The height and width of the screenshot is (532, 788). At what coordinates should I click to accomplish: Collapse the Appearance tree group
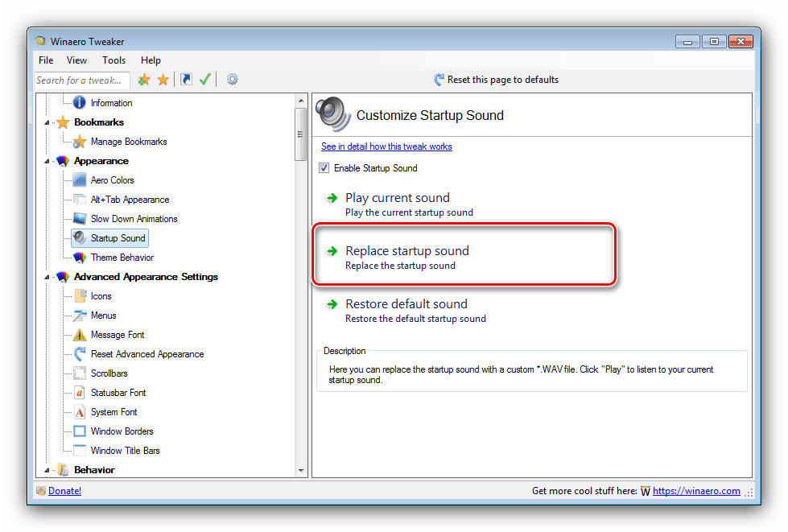click(47, 161)
